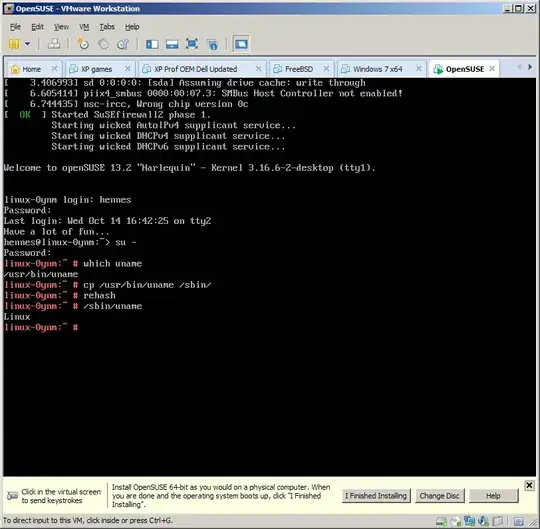This screenshot has height=529, width=540.
Task: Click the sound card status icon
Action: click(484, 521)
